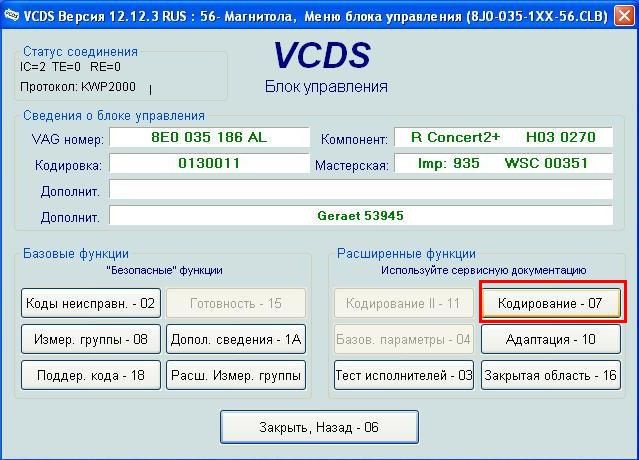Click the Кодировка field 0130011
Viewport: 639px width, 460px height.
pos(209,163)
